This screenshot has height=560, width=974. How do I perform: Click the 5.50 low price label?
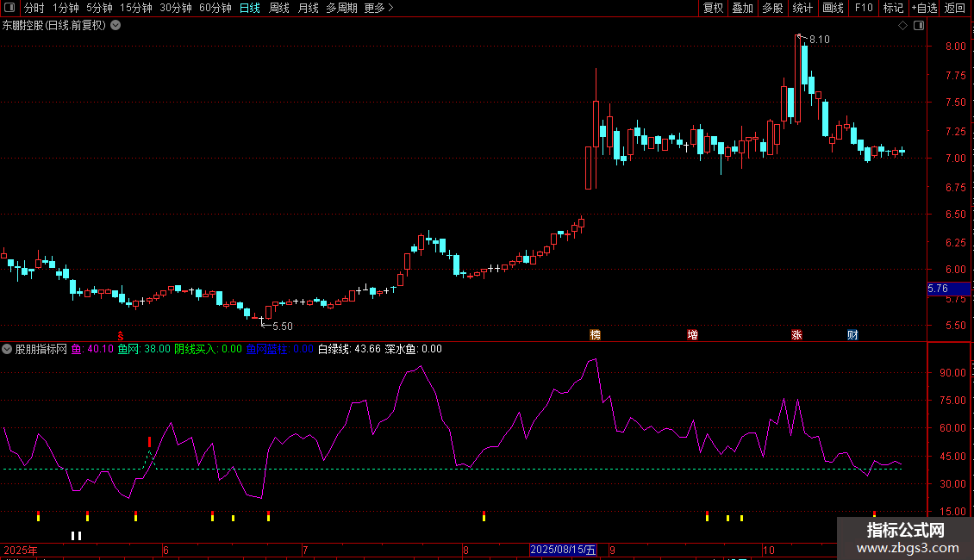point(283,327)
